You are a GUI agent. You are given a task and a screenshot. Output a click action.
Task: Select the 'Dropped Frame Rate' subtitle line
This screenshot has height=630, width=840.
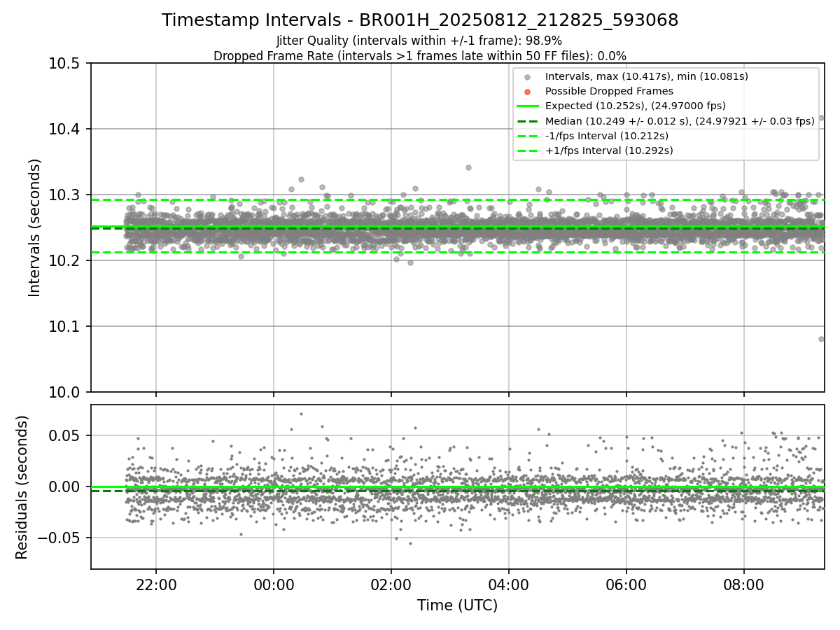tap(420, 55)
